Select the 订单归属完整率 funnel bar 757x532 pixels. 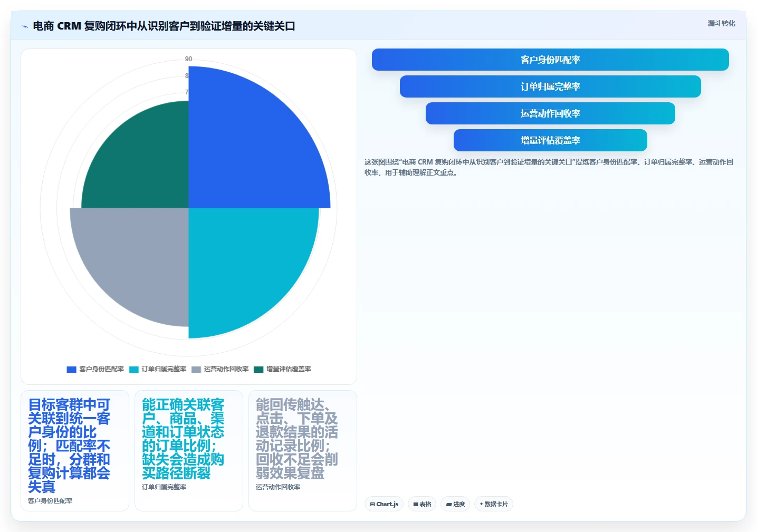[550, 86]
